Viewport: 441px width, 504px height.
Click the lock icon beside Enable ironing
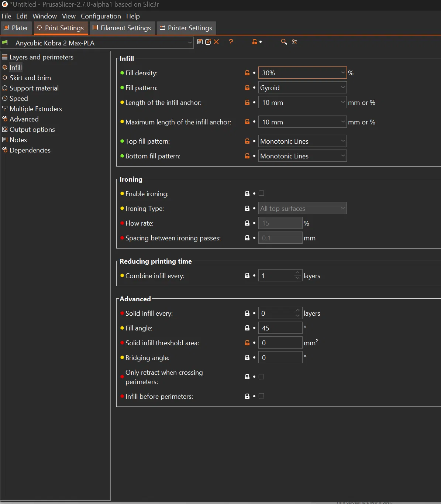pyautogui.click(x=247, y=193)
